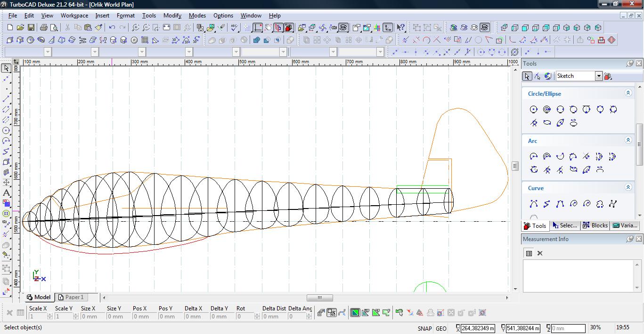The image size is (644, 334).
Task: Select the Text tool in left toolbar
Action: (x=6, y=192)
